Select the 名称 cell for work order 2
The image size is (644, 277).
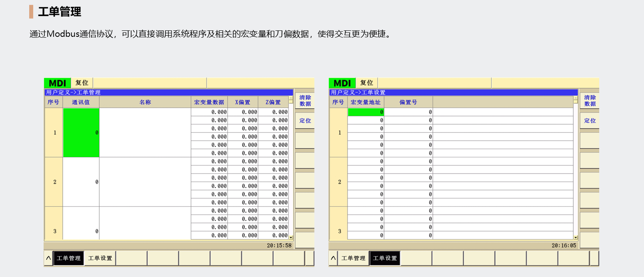tap(145, 182)
